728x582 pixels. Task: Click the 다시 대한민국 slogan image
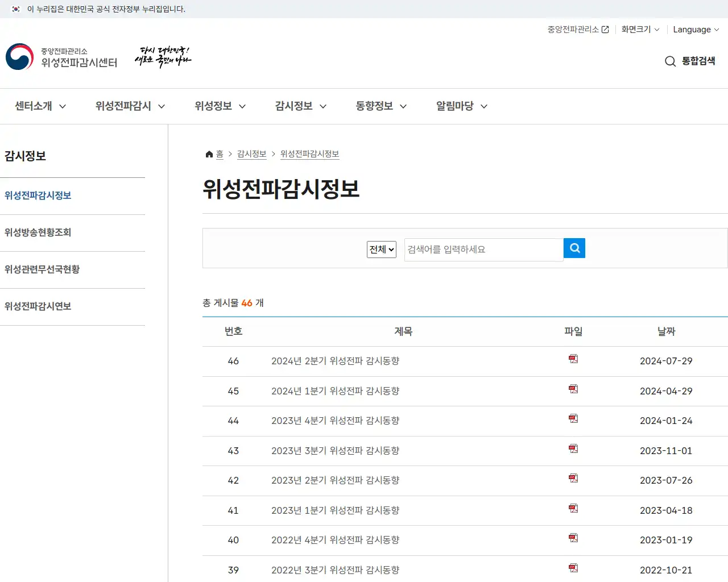(x=163, y=57)
